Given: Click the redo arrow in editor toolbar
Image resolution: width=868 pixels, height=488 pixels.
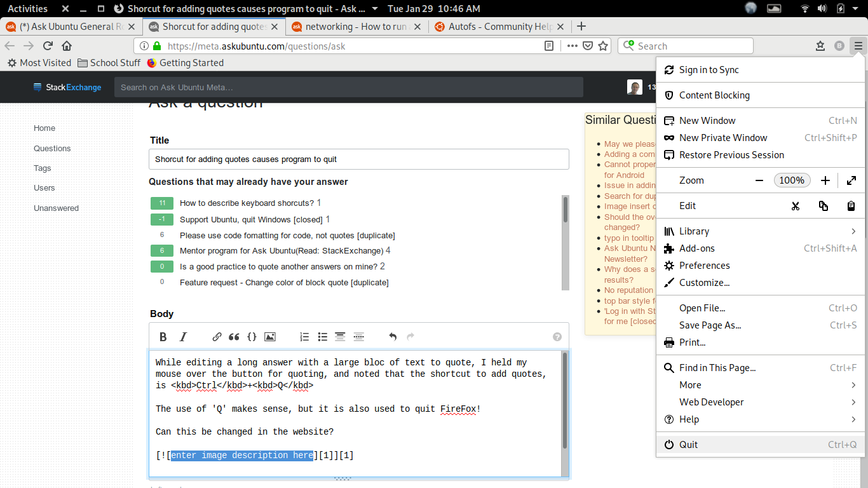Looking at the screenshot, I should pos(410,337).
